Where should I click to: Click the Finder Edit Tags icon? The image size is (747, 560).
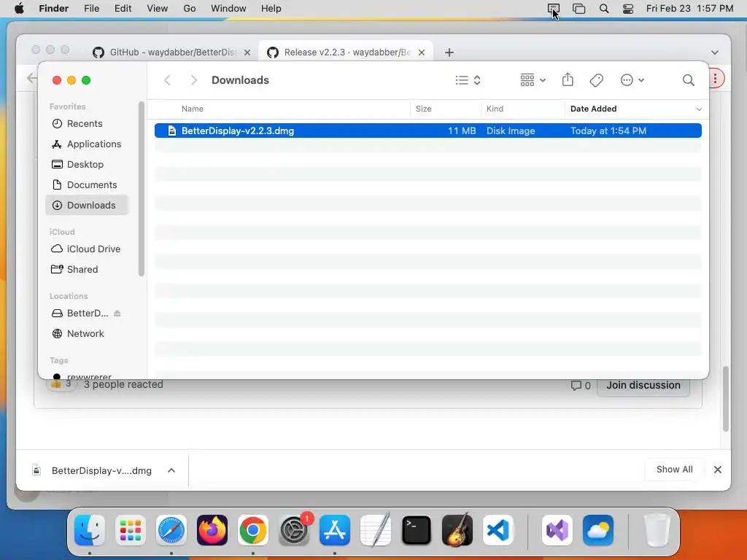[x=597, y=80]
